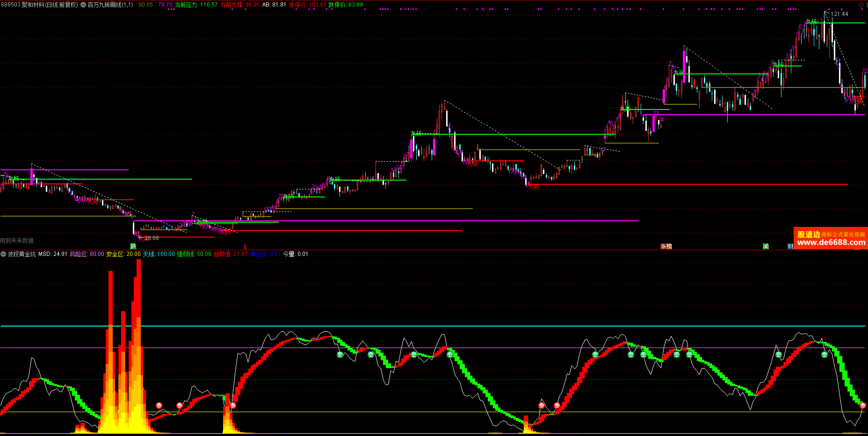
Task: Click the 跌停价: 83.89 value
Action: pyautogui.click(x=346, y=5)
